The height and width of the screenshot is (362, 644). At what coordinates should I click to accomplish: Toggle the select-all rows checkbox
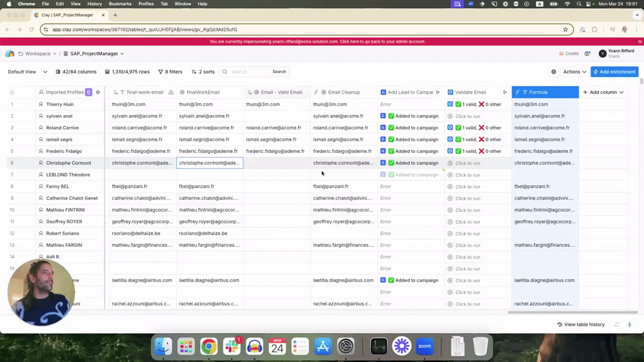[12, 92]
